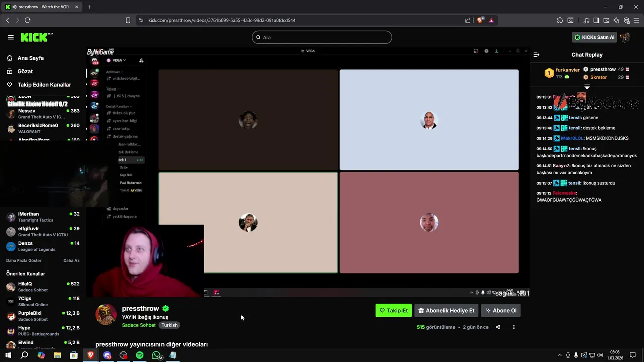Open Brave Rewards triangle icon

[x=491, y=20]
